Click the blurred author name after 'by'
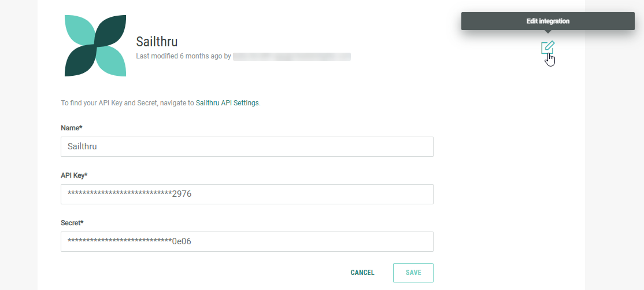The height and width of the screenshot is (290, 644). (x=292, y=57)
